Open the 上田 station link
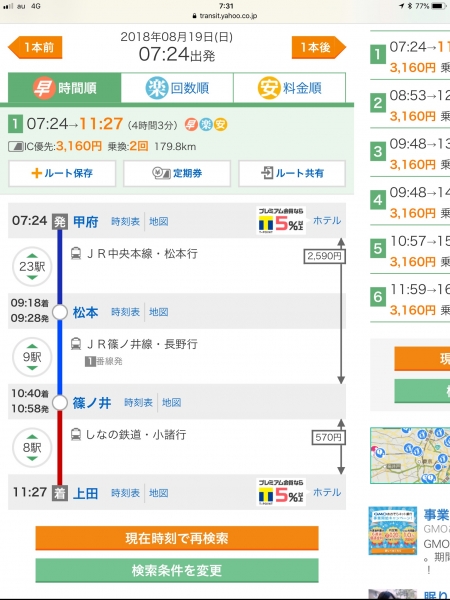Screen dimensions: 450x600 [86, 493]
